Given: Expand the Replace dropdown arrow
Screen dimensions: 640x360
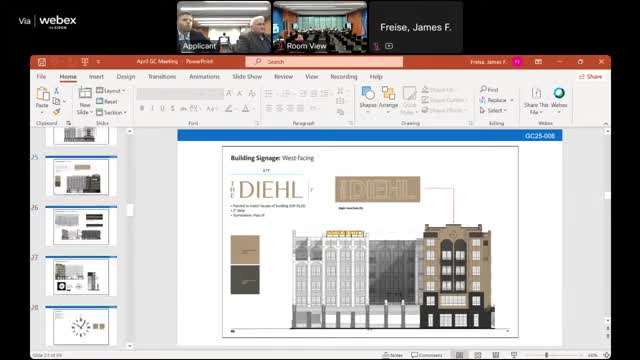Looking at the screenshot, I should 512,100.
